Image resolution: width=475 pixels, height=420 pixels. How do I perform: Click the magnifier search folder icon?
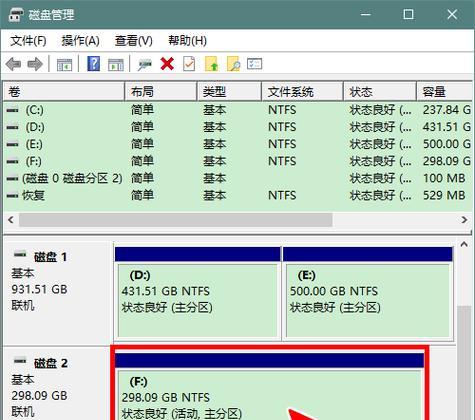point(233,64)
